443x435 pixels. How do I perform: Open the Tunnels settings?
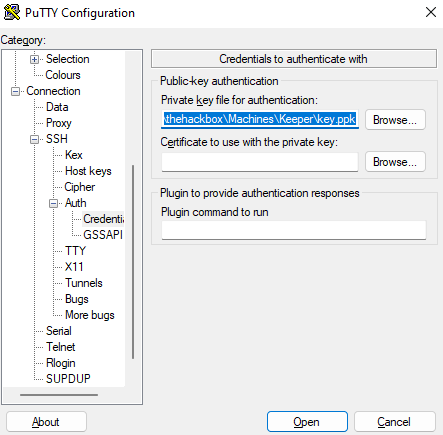(x=84, y=283)
